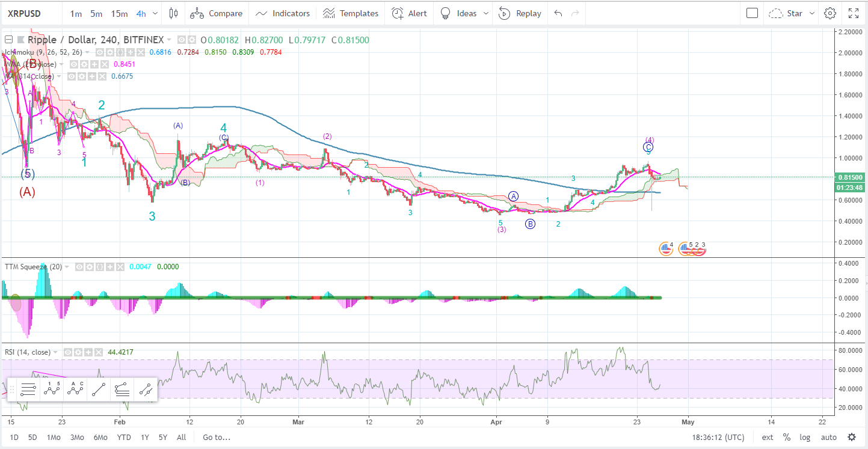Undo the last chart action
Image resolution: width=868 pixels, height=449 pixels.
coord(558,13)
